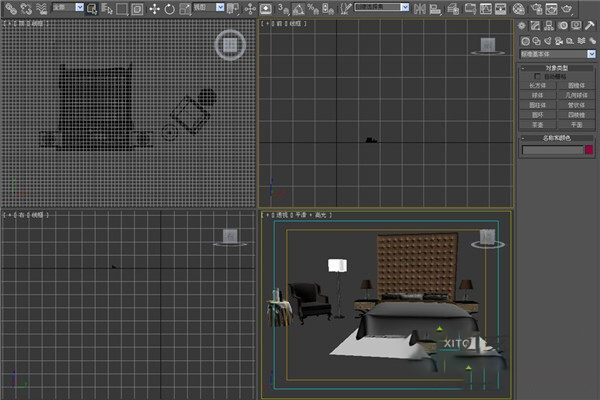Activate the Rotate tool
600x400 pixels.
pyautogui.click(x=169, y=9)
